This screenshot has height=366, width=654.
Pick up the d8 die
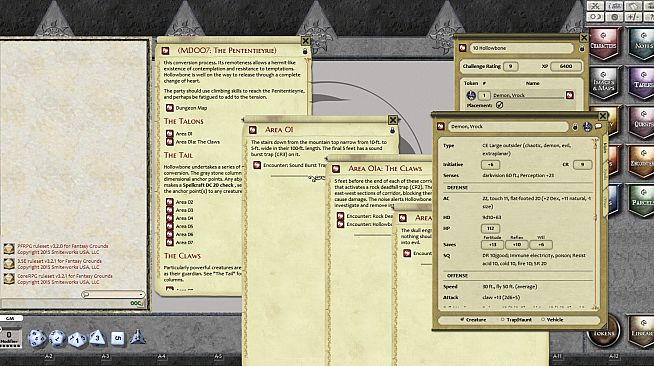tap(97, 337)
